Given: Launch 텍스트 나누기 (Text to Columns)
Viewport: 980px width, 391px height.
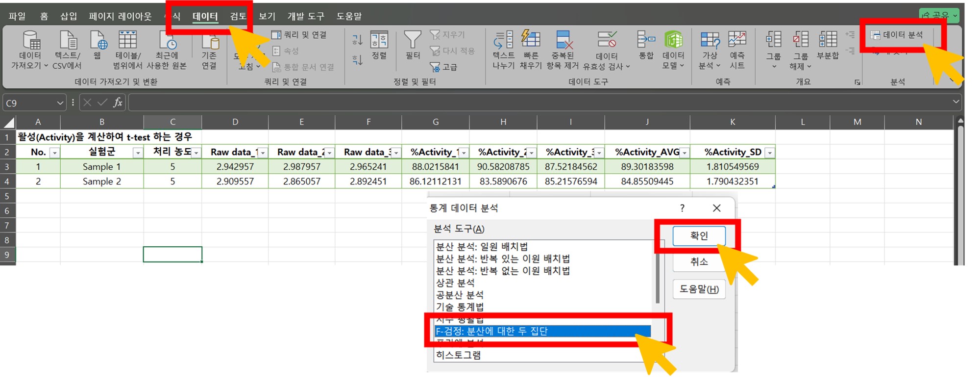Looking at the screenshot, I should pyautogui.click(x=503, y=50).
